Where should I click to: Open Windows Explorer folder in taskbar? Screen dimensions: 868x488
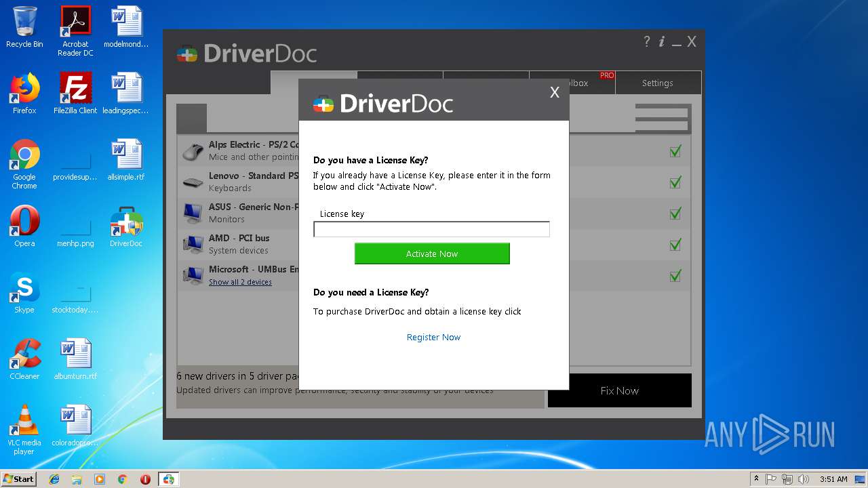(77, 479)
